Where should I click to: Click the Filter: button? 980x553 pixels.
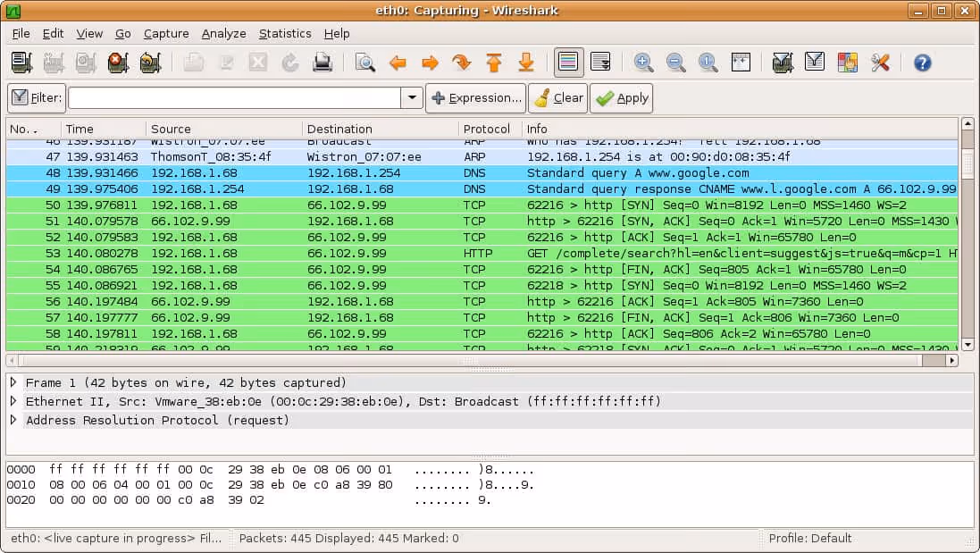pos(37,98)
